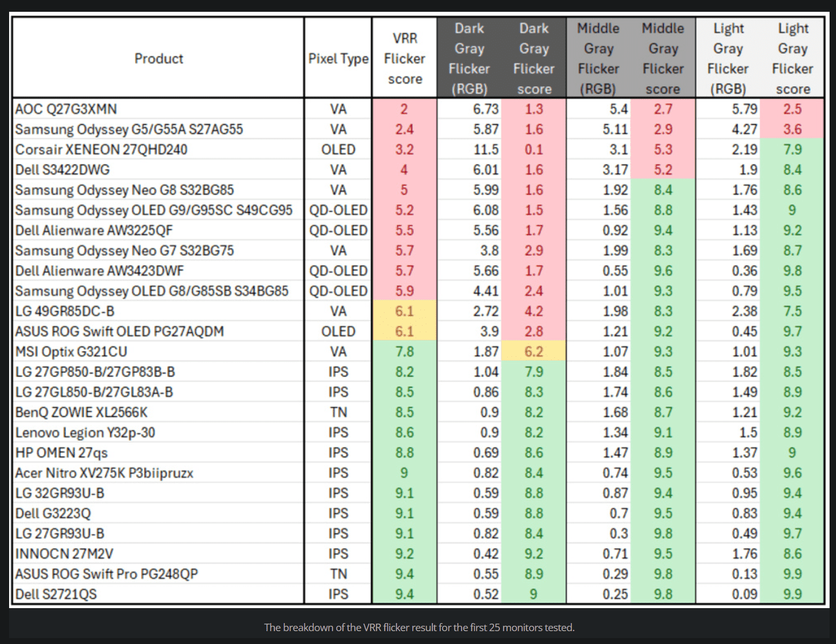Select middle gray RGB 0.92 for AW3225QF
Screen dimensions: 836x644
pos(598,230)
